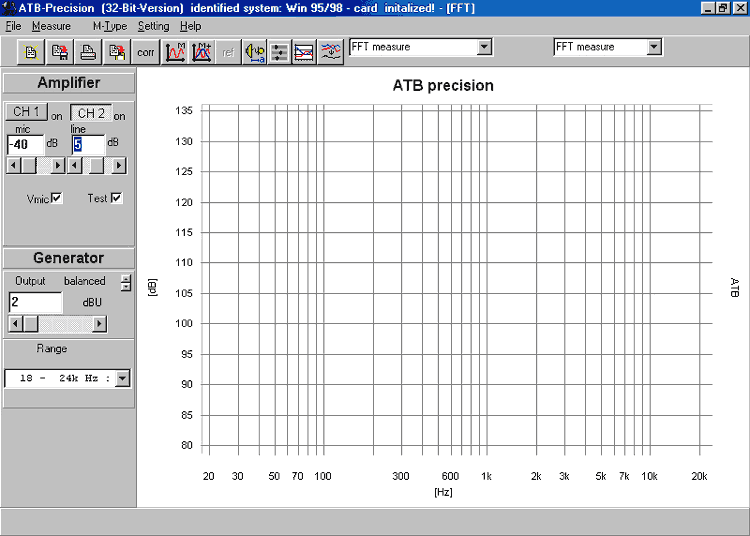Open the Range 18 - 24k Hz dropdown

123,378
